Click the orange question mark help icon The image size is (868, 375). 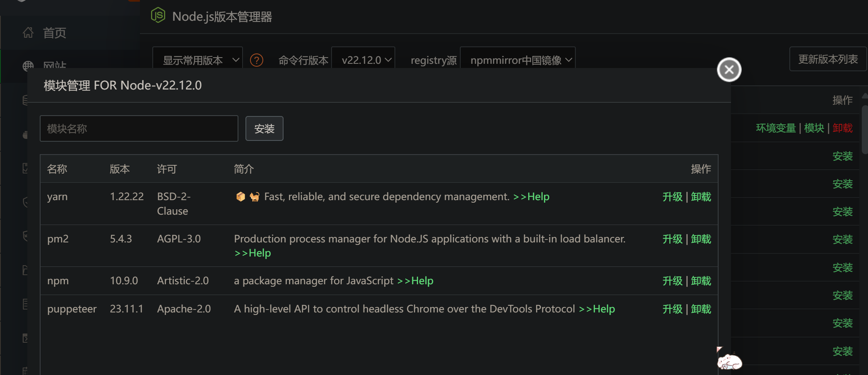tap(257, 60)
